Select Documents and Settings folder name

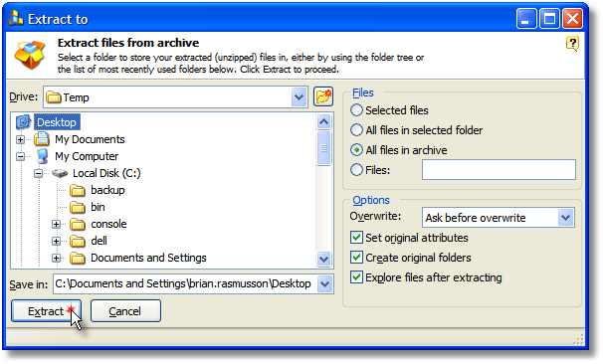[x=148, y=258]
